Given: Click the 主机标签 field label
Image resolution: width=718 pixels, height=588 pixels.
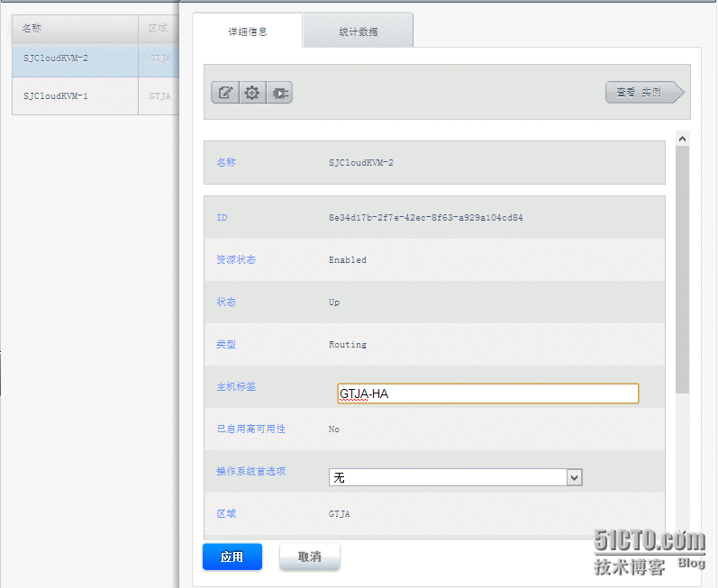Looking at the screenshot, I should (236, 386).
